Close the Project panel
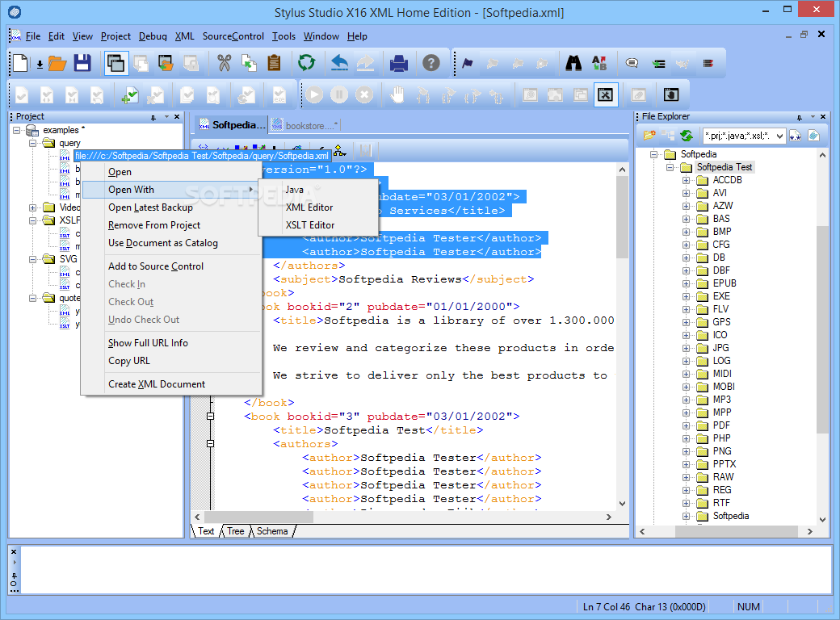 pyautogui.click(x=177, y=117)
